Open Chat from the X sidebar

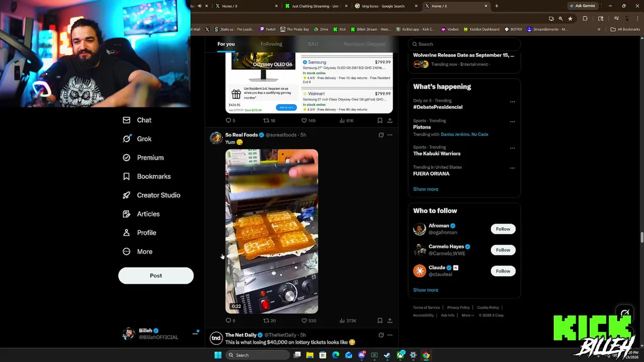[137, 120]
